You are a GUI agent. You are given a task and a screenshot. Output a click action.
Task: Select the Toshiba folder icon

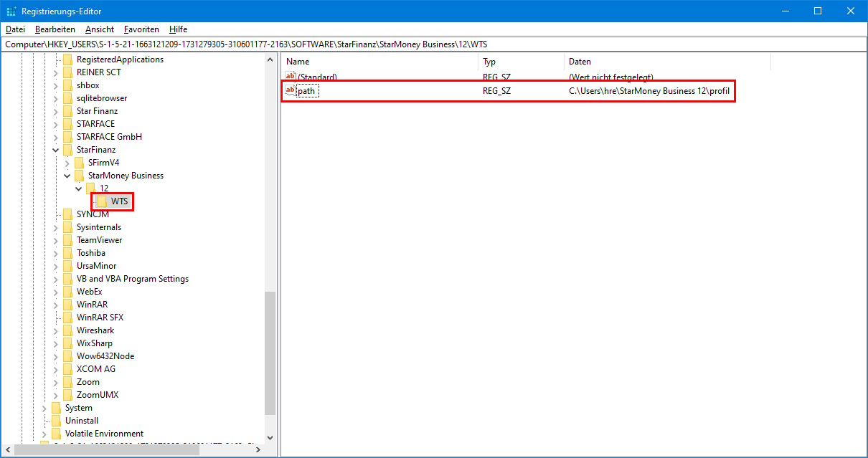68,253
